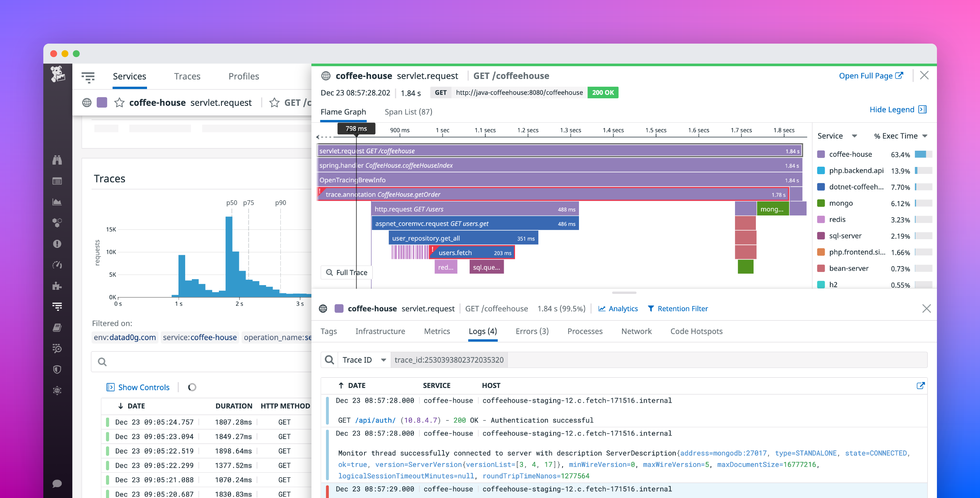Screen dimensions: 980x498
Task: Open the Errors (3) tab
Action: (532, 331)
